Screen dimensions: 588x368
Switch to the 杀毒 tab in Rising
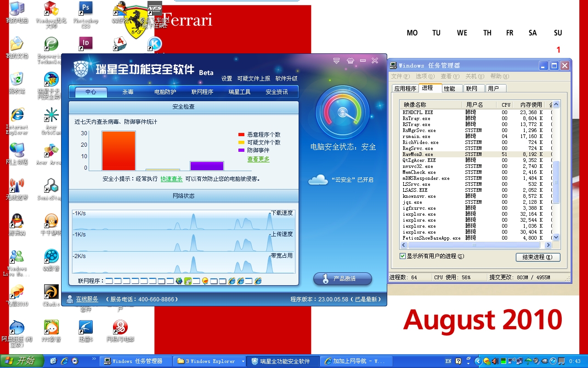pos(128,92)
